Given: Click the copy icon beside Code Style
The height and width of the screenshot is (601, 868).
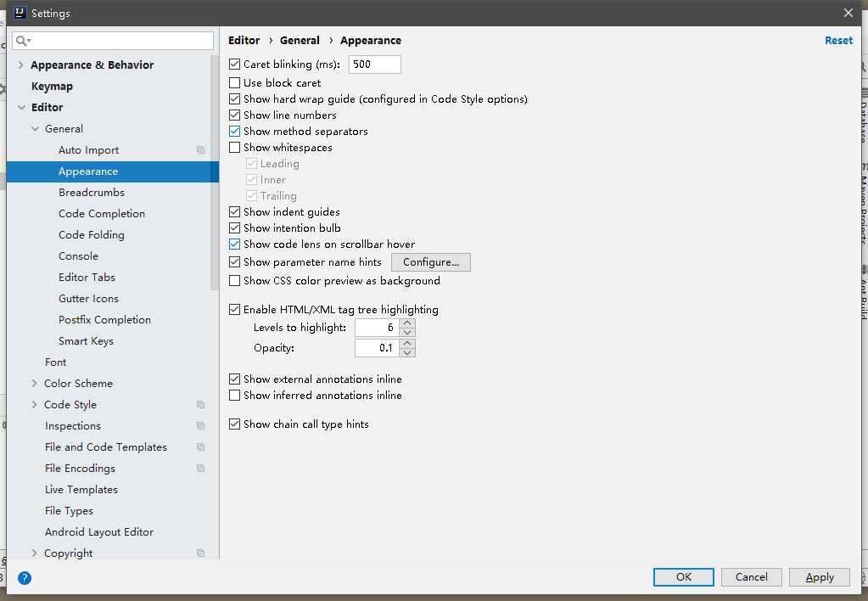Looking at the screenshot, I should pos(200,405).
